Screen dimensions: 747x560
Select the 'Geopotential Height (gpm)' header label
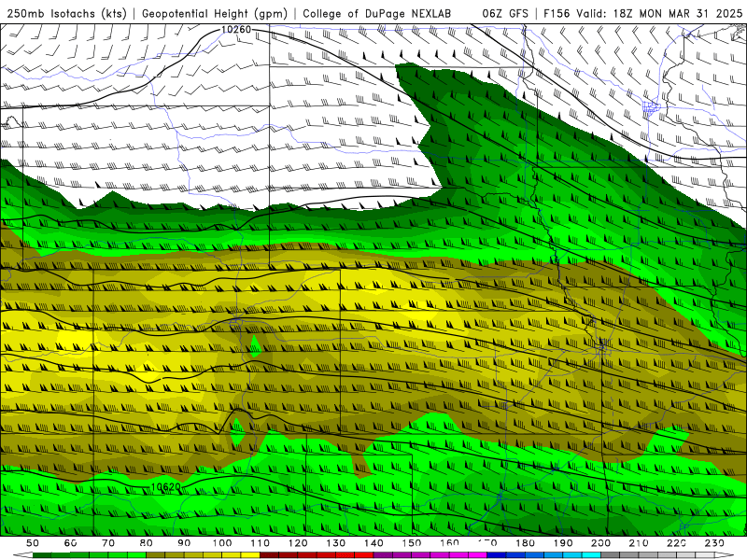pos(215,13)
